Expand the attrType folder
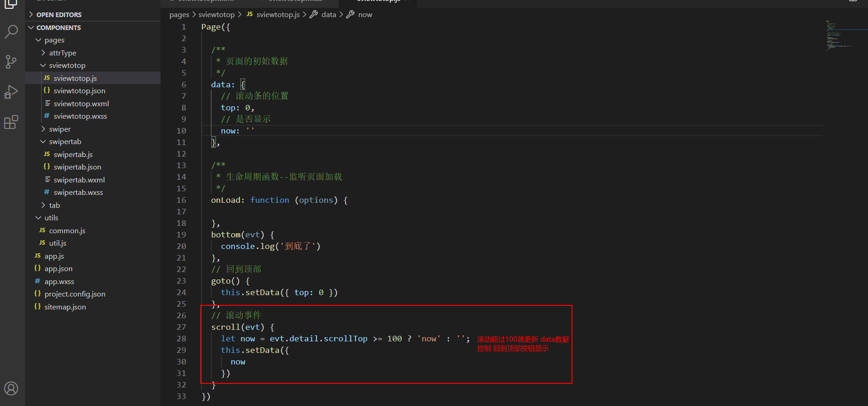868x406 pixels. point(92,53)
